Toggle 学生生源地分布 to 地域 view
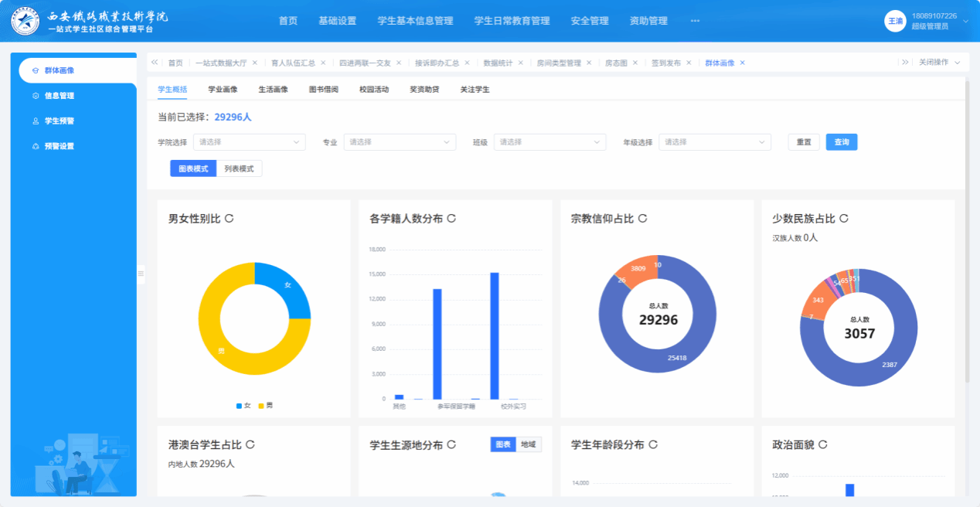 pos(529,444)
